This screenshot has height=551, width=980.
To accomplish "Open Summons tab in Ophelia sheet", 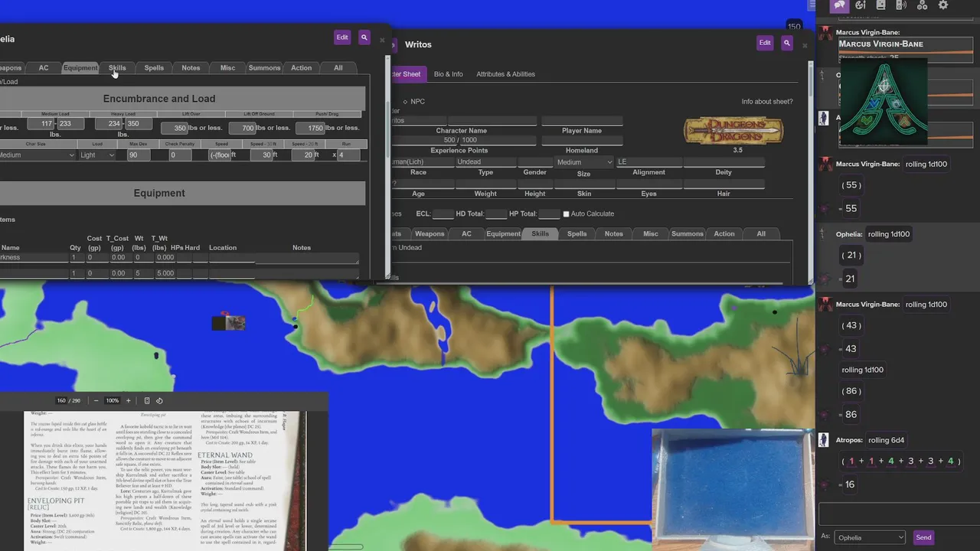I will tap(264, 68).
